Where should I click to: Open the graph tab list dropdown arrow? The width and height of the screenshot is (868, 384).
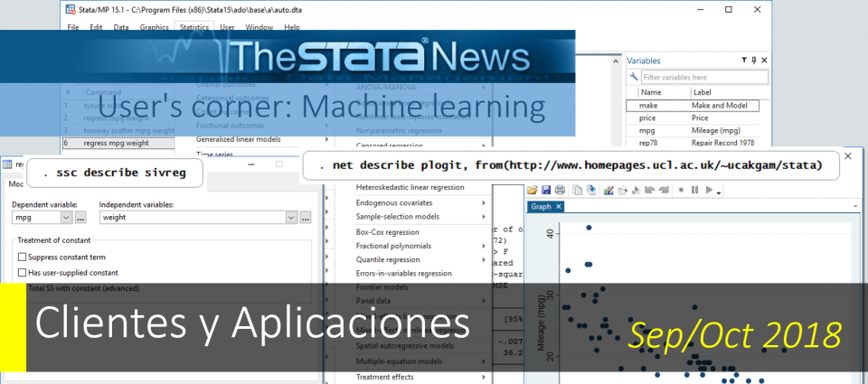857,206
